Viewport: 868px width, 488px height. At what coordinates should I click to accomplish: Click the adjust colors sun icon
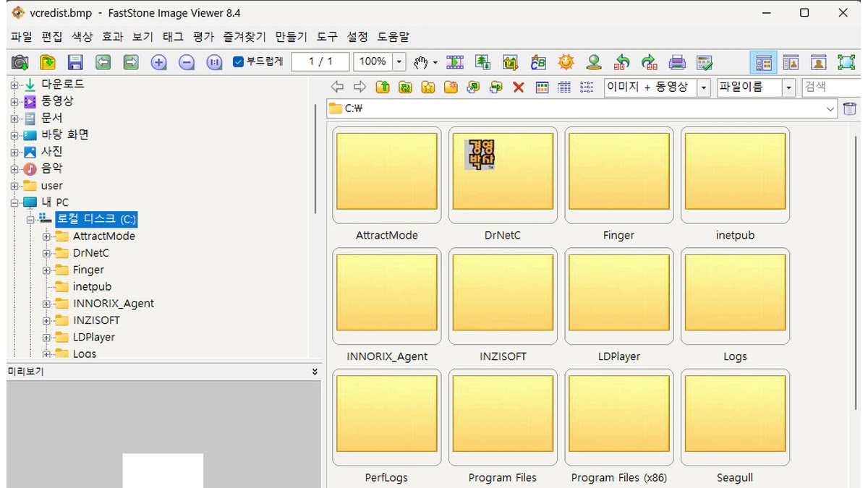point(566,62)
